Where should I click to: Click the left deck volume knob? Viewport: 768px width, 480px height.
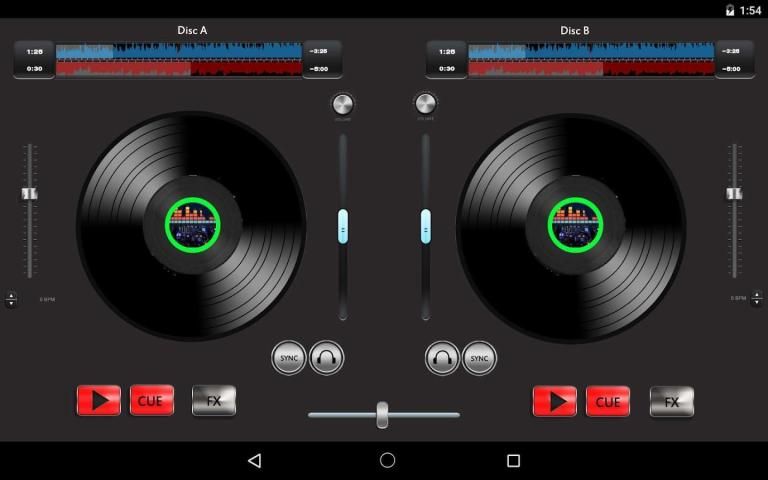[343, 104]
